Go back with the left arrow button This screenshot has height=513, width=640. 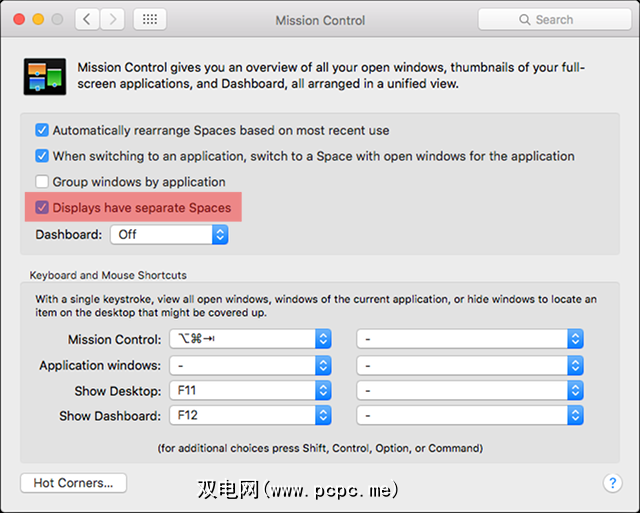coord(87,19)
